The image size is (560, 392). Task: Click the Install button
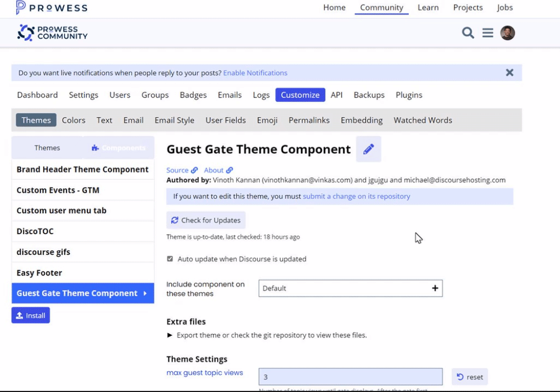coord(31,315)
